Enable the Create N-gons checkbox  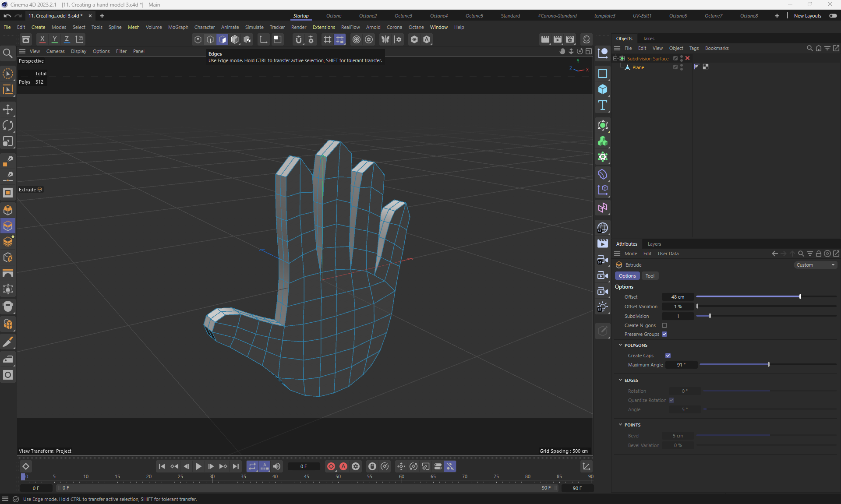click(664, 326)
